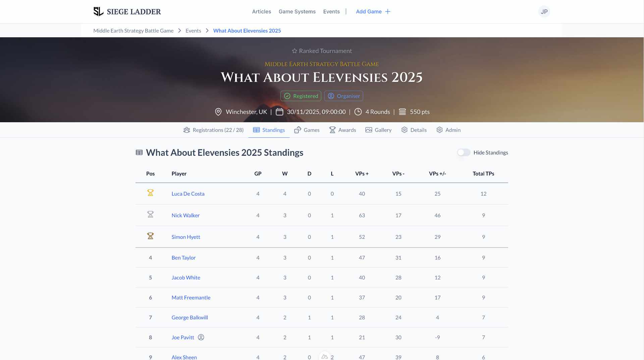Click the gold trophy icon for first place
The width and height of the screenshot is (644, 360).
[x=150, y=193]
